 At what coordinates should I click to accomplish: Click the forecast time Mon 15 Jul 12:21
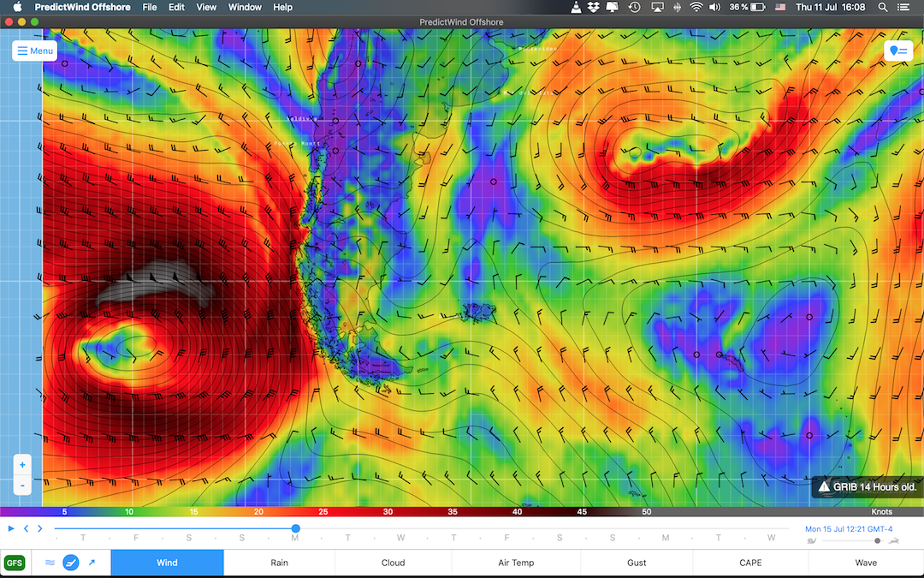(x=849, y=529)
